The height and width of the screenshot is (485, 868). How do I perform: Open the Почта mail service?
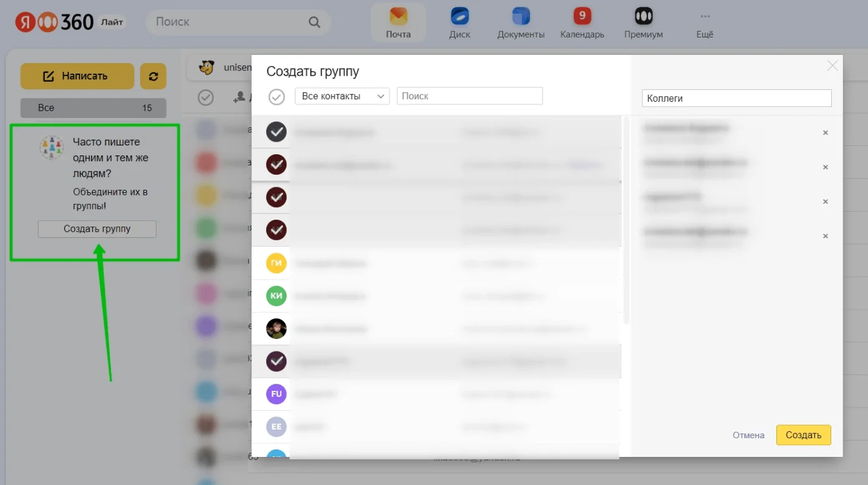(x=398, y=22)
